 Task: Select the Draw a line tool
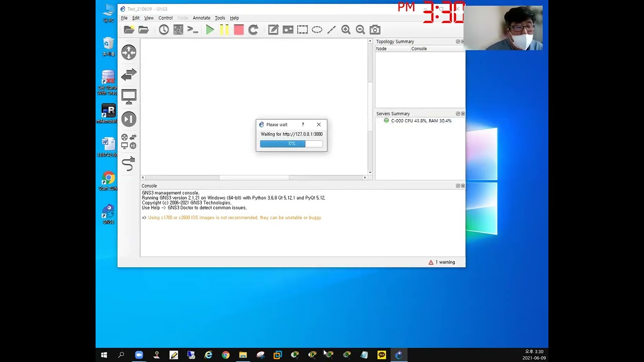pyautogui.click(x=332, y=30)
